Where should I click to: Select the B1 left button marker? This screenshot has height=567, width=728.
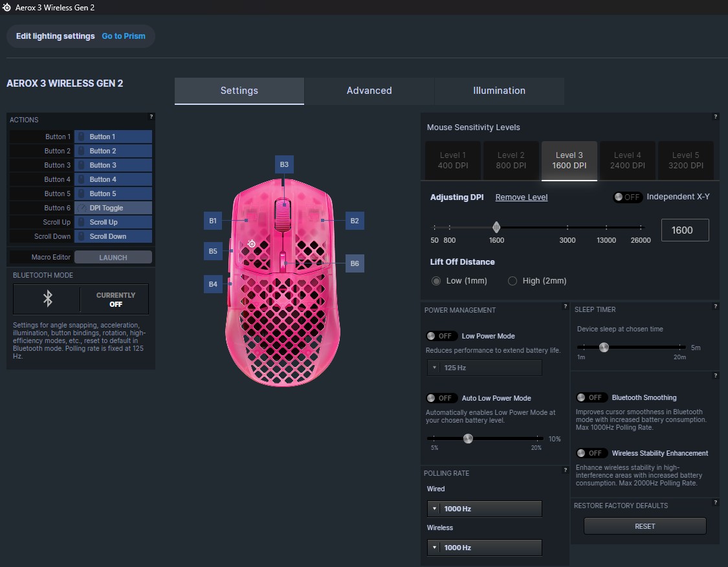[x=213, y=221]
